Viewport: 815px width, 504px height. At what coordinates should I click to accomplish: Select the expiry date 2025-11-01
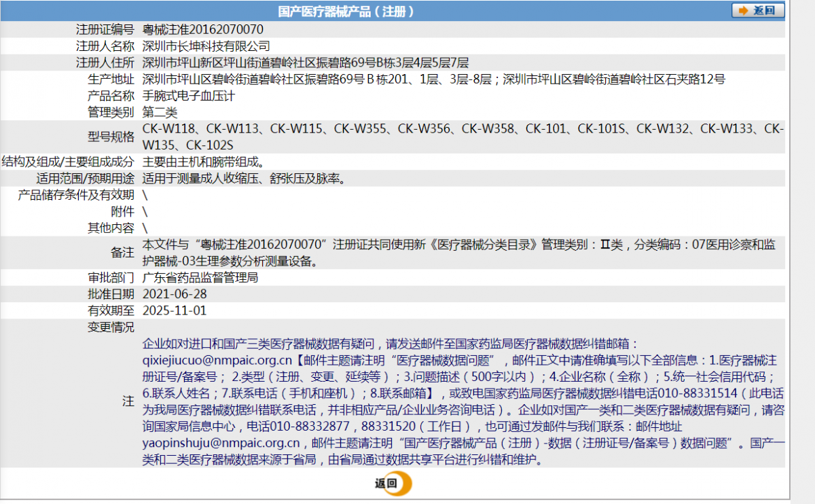pos(175,310)
